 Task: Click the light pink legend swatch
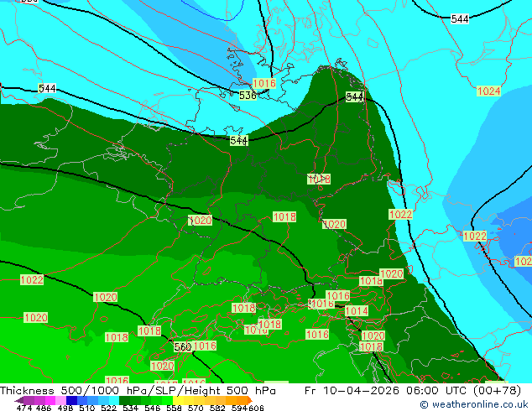60,400
